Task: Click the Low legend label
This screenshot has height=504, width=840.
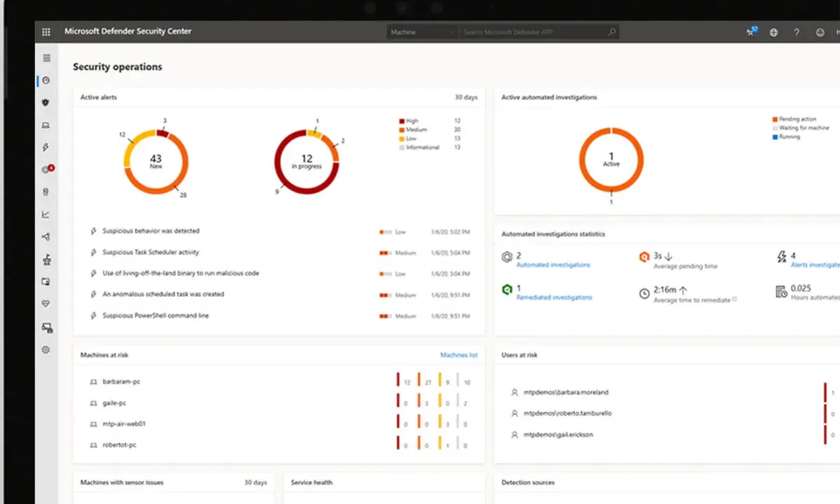Action: click(411, 139)
